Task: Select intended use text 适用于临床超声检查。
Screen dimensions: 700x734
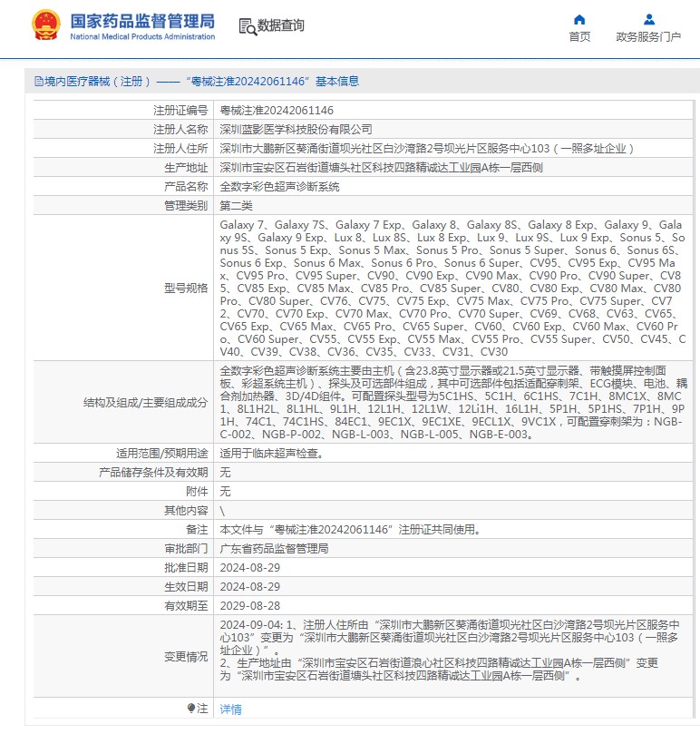Action: click(271, 454)
